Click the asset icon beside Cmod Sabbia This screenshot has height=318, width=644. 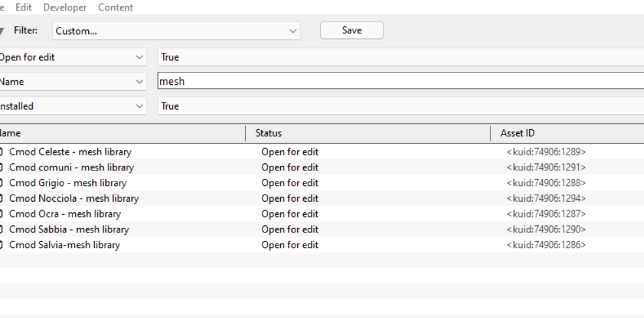(1, 229)
